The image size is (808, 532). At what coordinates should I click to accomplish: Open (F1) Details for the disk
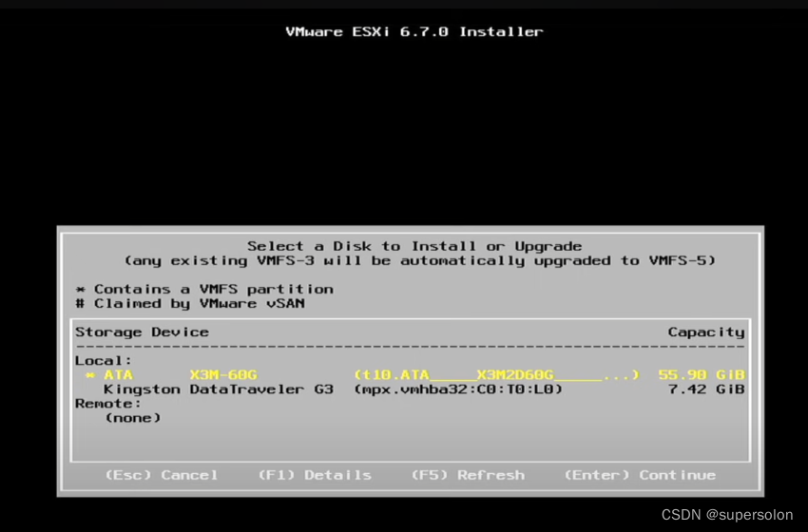[315, 475]
